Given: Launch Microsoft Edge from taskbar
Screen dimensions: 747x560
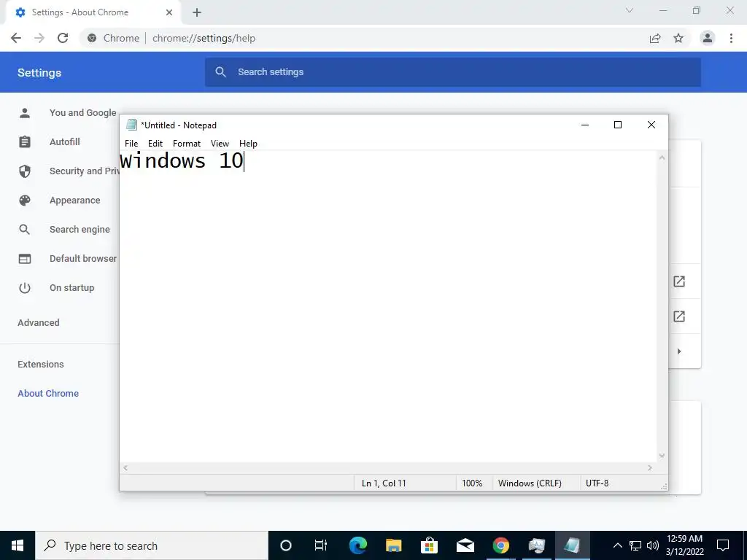Looking at the screenshot, I should coord(357,545).
